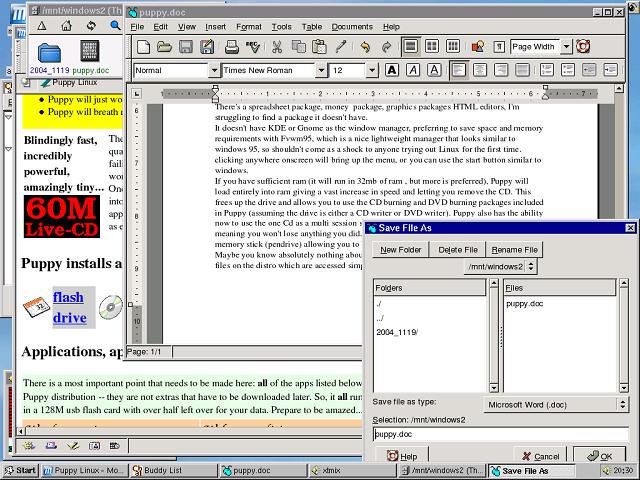This screenshot has width=640, height=480.
Task: Click the puppy.doc filename selection field
Action: [x=500, y=434]
